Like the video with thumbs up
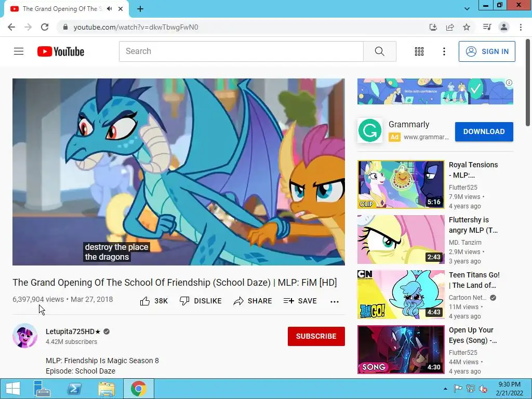This screenshot has height=399, width=532. click(154, 301)
